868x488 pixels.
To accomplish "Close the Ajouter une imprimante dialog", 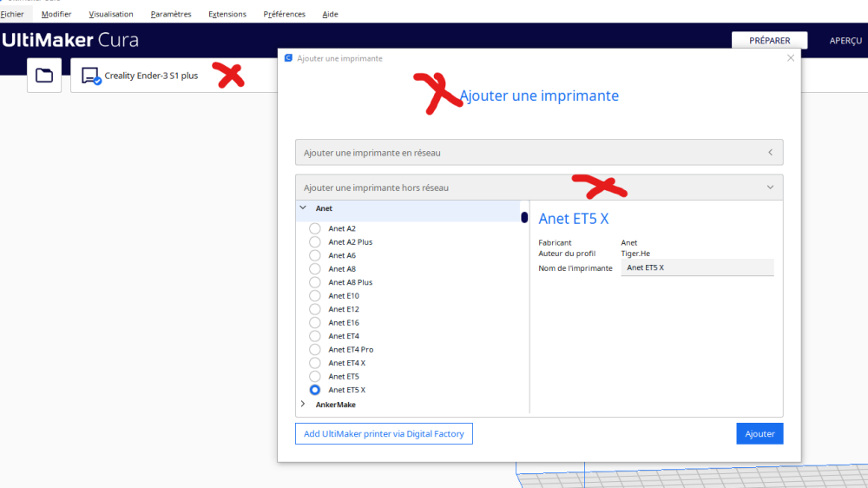I will 791,58.
